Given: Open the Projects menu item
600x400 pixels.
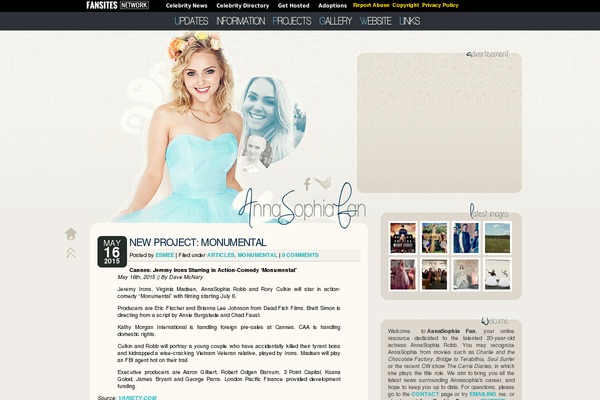Looking at the screenshot, I should coord(292,21).
